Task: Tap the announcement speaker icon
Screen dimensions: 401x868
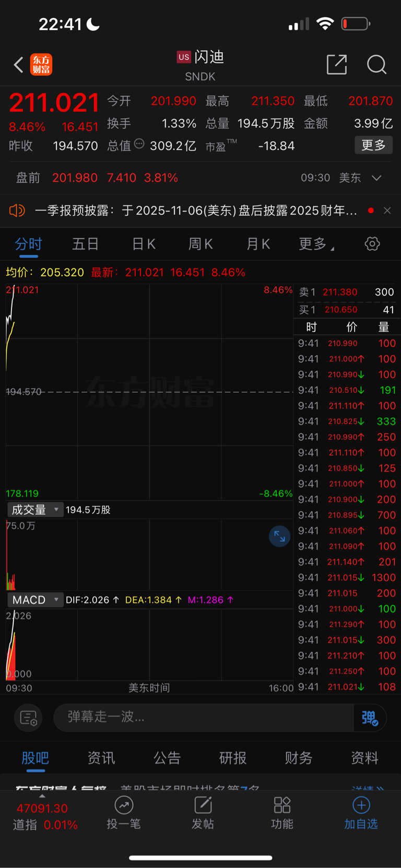Action: tap(17, 210)
